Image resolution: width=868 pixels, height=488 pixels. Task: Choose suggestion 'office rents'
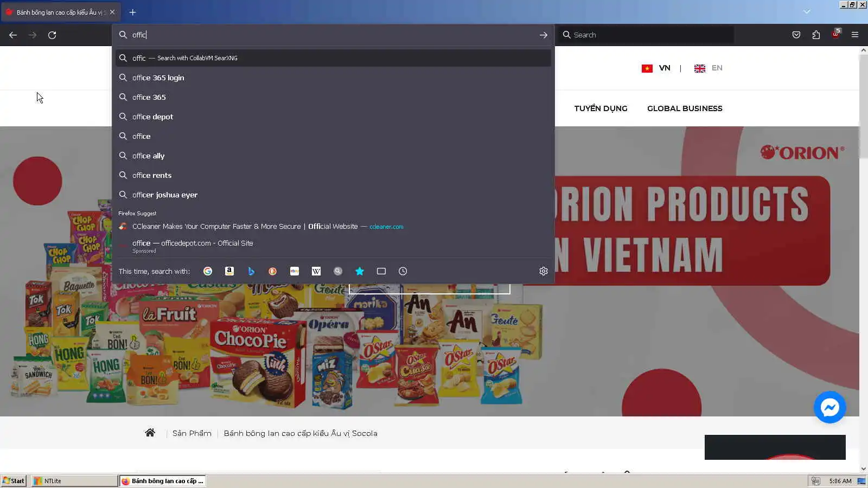tap(333, 175)
